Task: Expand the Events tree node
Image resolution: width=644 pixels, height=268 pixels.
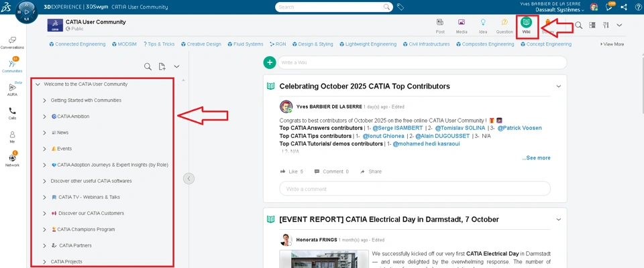Action: 44,149
